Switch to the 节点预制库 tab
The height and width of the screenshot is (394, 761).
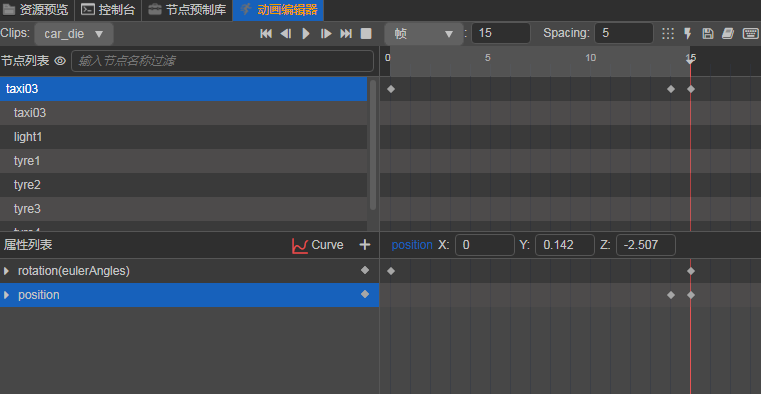pyautogui.click(x=187, y=10)
